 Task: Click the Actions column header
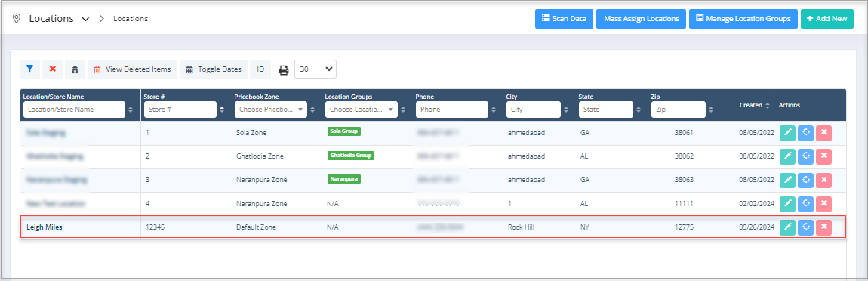coord(789,105)
